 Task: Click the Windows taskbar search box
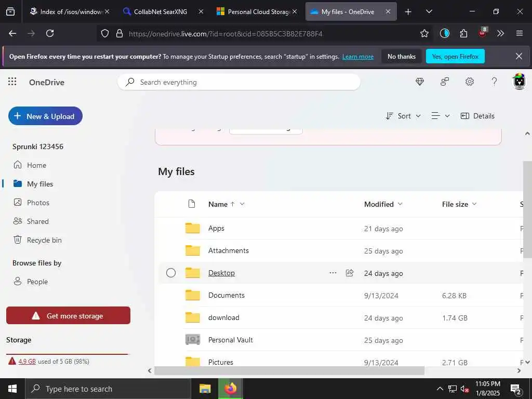coord(108,389)
